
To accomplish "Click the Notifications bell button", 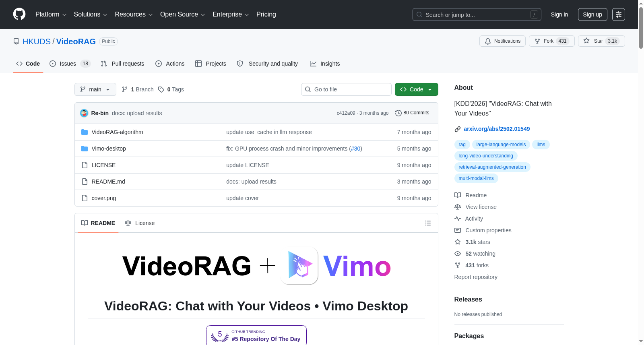I will 502,41.
